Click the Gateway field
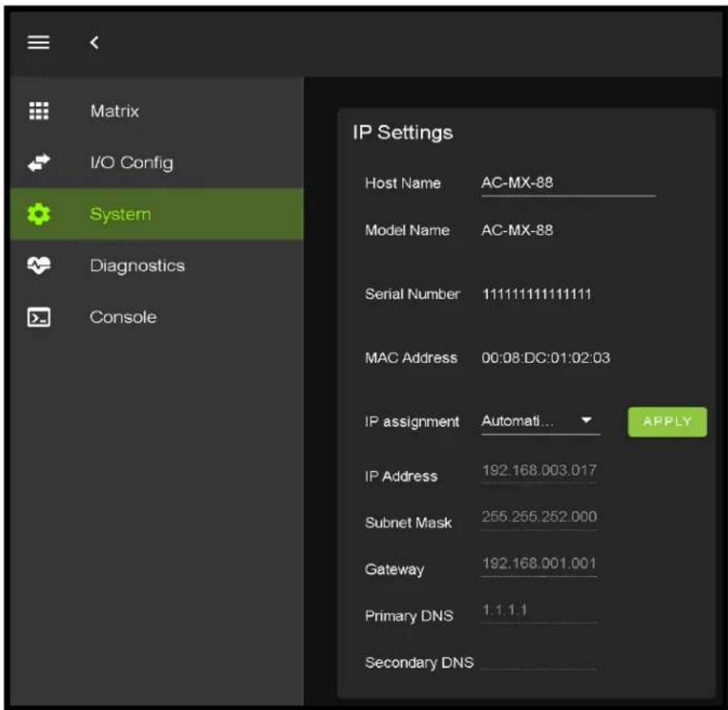This screenshot has width=728, height=710. (x=539, y=564)
